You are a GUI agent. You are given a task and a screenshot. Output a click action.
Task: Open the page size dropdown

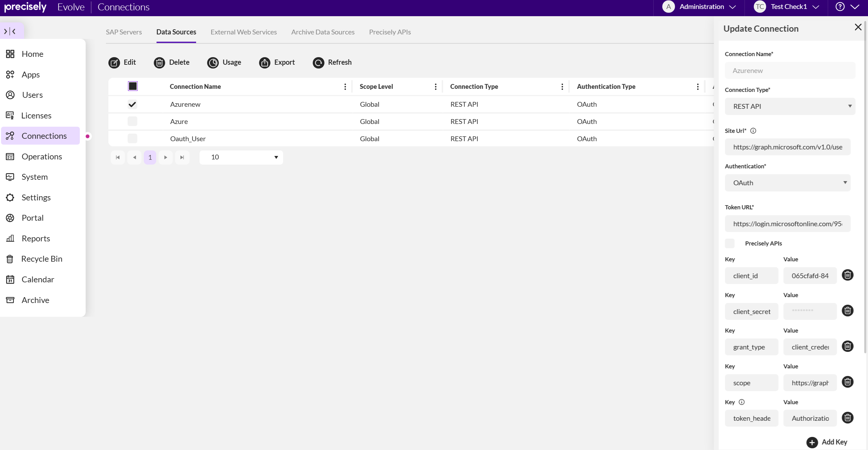point(241,157)
